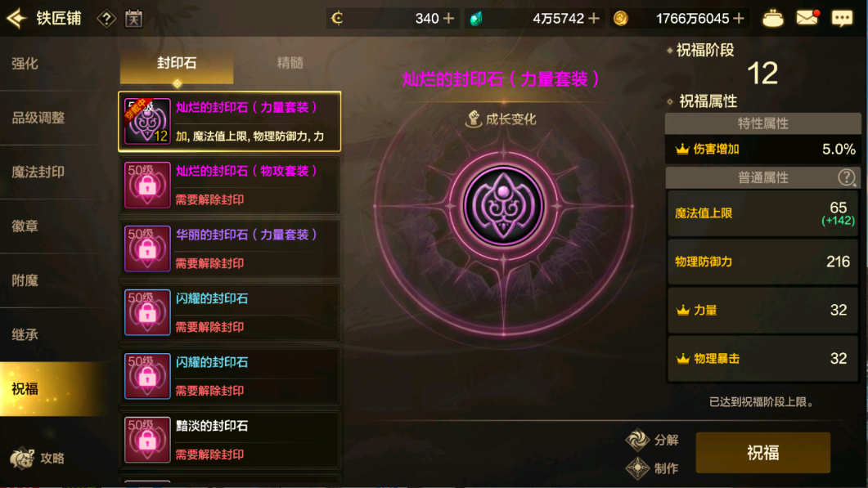This screenshot has width=868, height=488.
Task: Click the back arrow next to 铁匠铺
Action: 16,18
